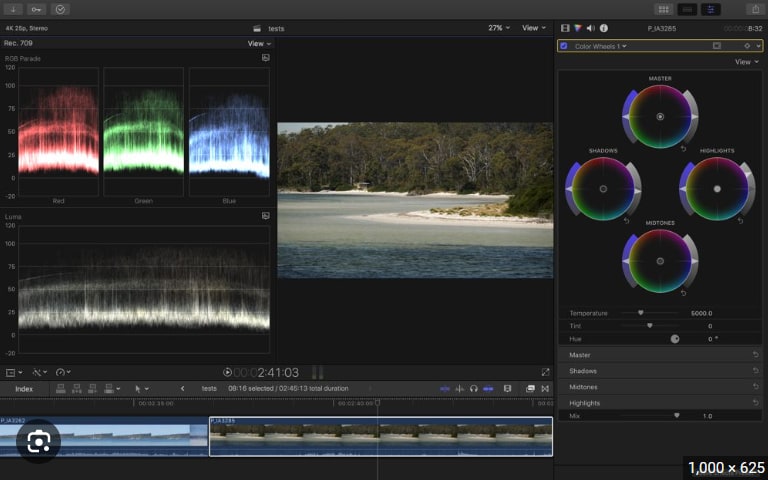768x480 pixels.
Task: Reset the Midtones color wheel
Action: [683, 293]
